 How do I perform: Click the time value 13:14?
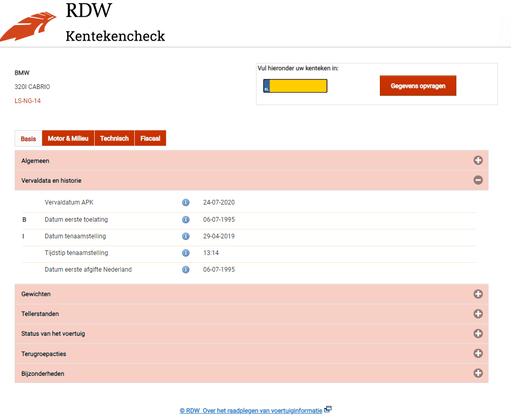coord(211,253)
